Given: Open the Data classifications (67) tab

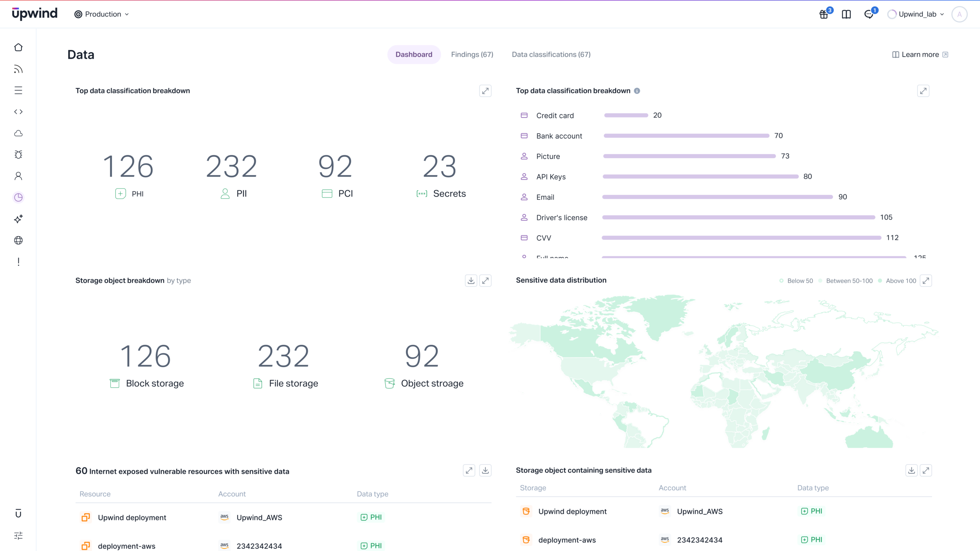Looking at the screenshot, I should 551,54.
